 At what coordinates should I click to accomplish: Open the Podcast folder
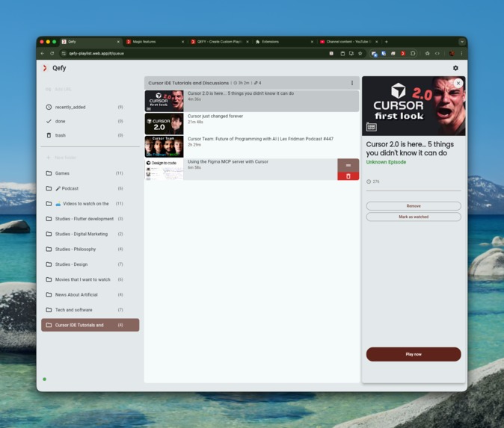click(x=90, y=188)
